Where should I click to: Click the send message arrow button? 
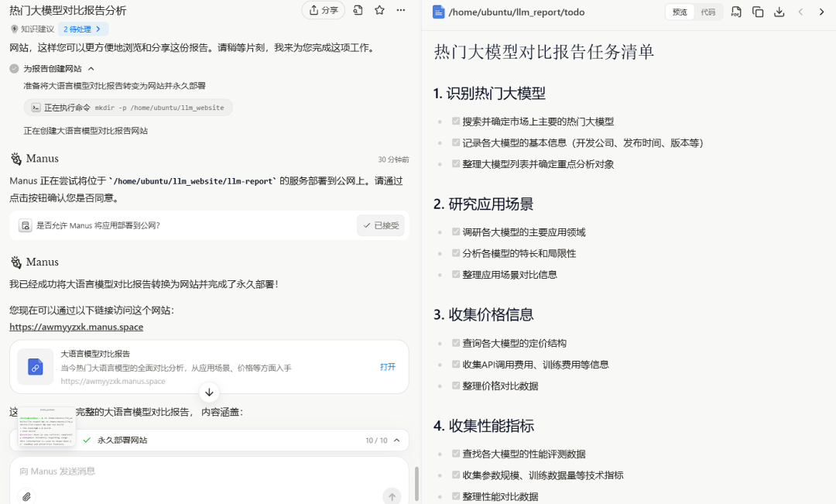click(x=392, y=496)
